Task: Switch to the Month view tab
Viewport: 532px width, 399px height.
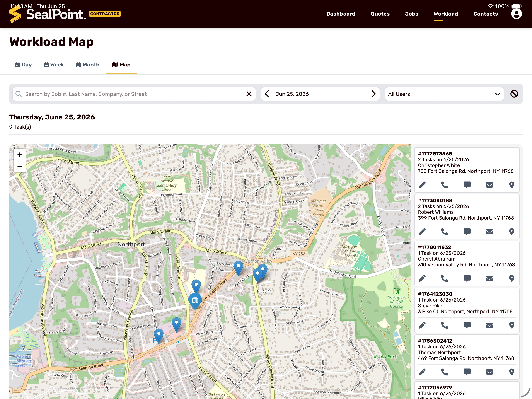Action: [88, 65]
